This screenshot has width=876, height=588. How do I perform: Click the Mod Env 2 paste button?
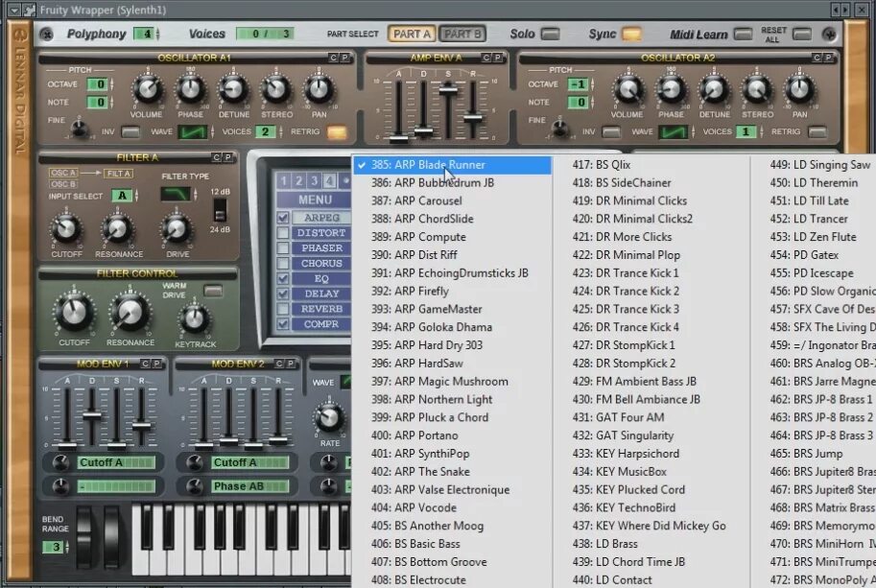pos(291,364)
